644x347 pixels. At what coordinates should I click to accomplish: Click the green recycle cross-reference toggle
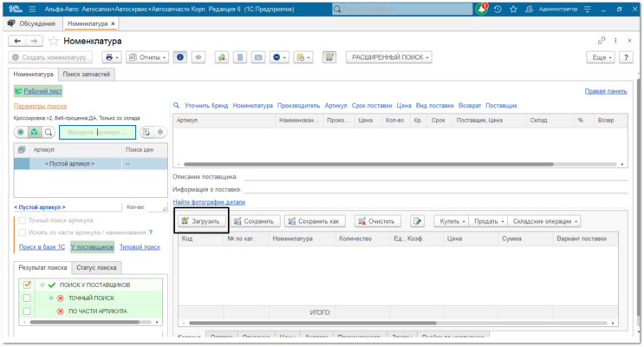click(x=35, y=132)
